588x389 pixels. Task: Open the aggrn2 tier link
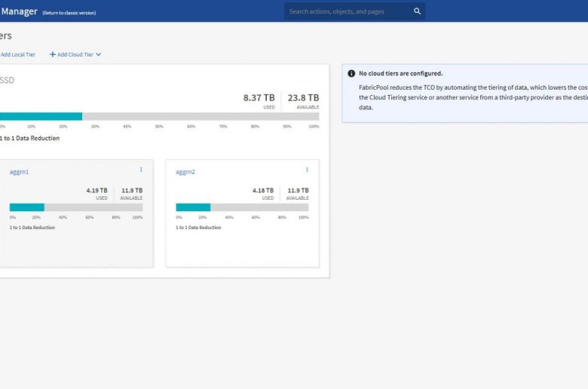click(185, 172)
